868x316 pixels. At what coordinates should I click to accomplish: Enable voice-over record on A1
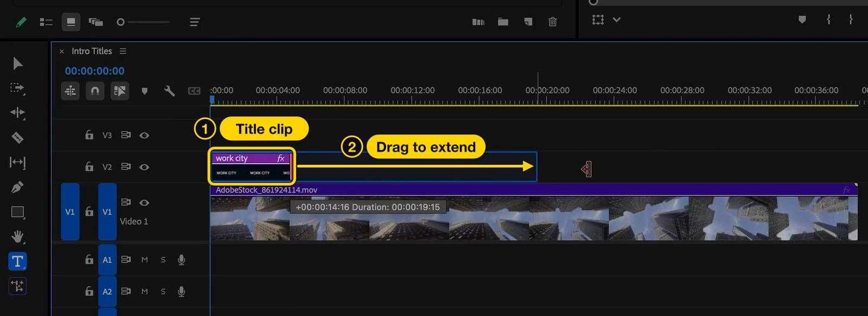point(181,260)
